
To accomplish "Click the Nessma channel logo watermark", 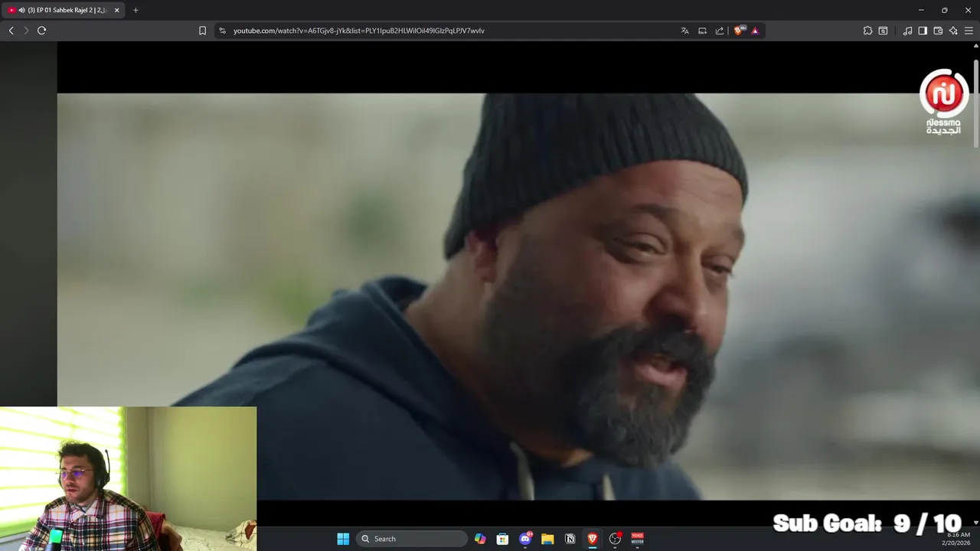I will pyautogui.click(x=944, y=101).
